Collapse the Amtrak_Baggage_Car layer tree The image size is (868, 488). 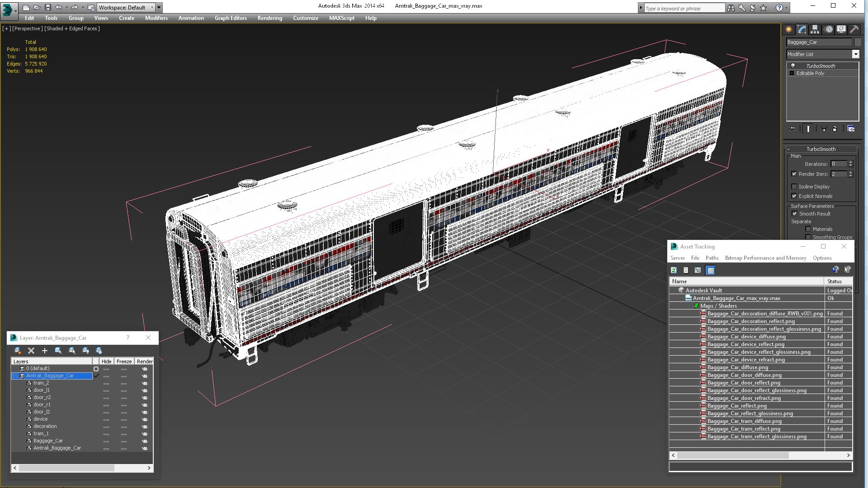pyautogui.click(x=14, y=376)
